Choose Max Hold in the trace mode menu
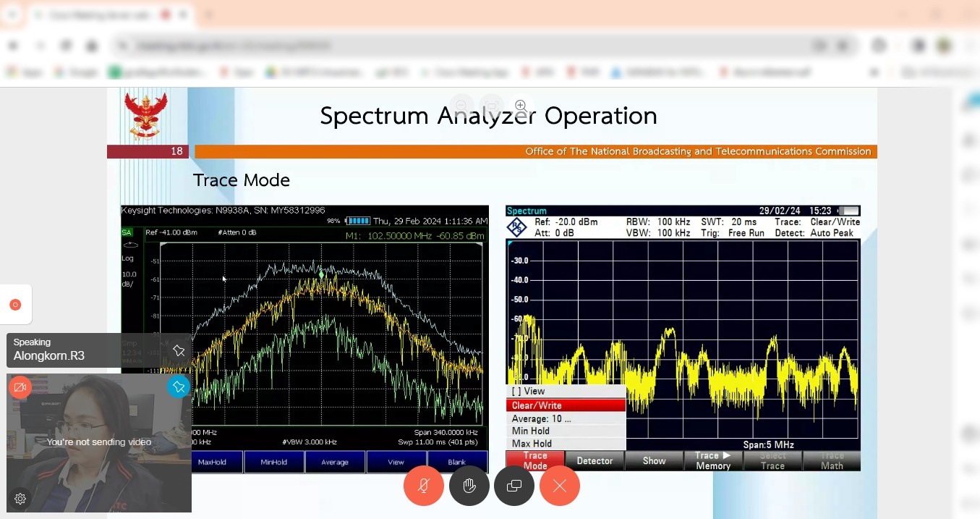 566,444
